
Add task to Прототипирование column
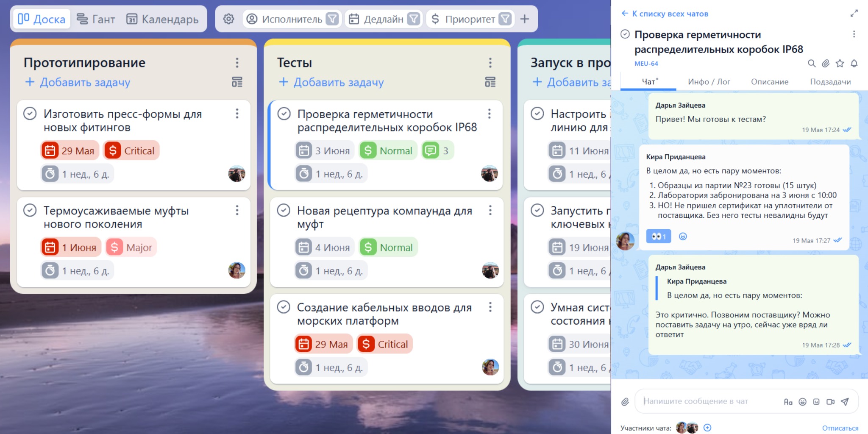[x=78, y=82]
